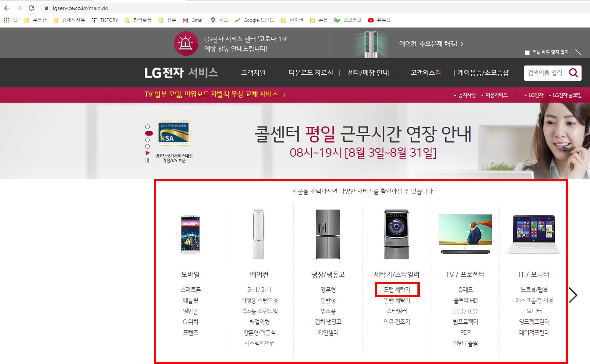This screenshot has height=364, width=590.
Task: Open the 운동 bookmark folder
Action: pos(319,20)
